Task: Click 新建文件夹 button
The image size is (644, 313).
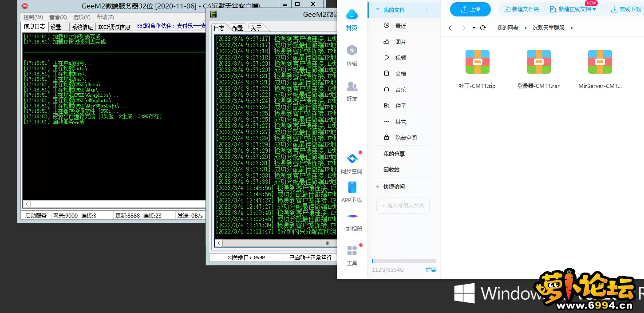Action: (x=521, y=9)
